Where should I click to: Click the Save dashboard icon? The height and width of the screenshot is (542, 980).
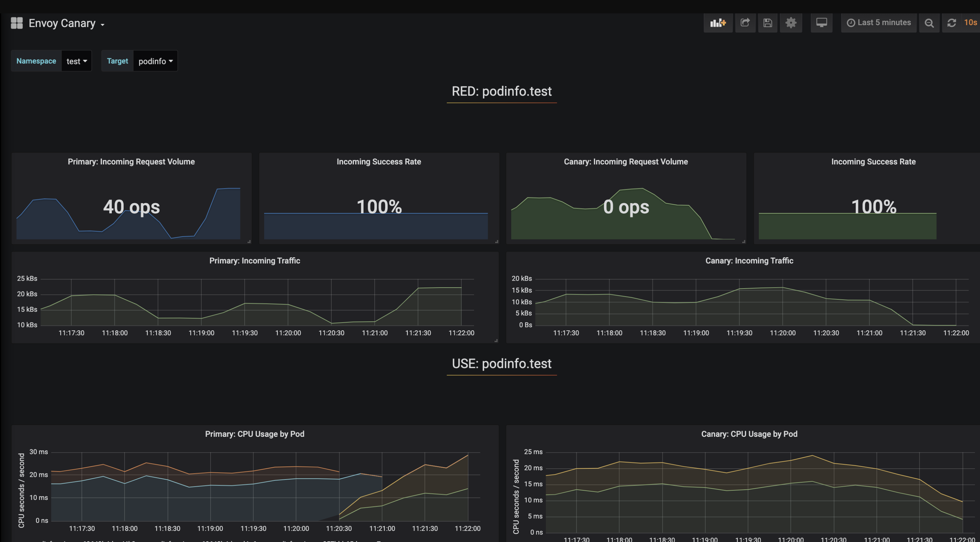coord(767,23)
